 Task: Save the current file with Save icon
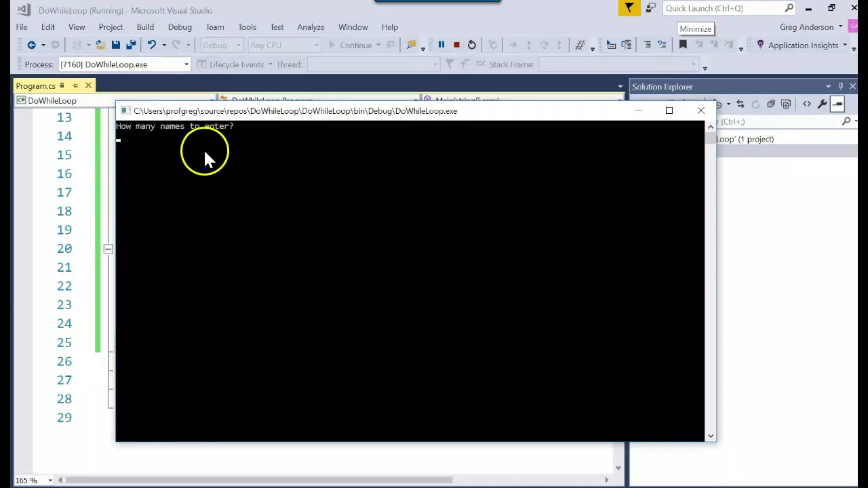coord(116,45)
